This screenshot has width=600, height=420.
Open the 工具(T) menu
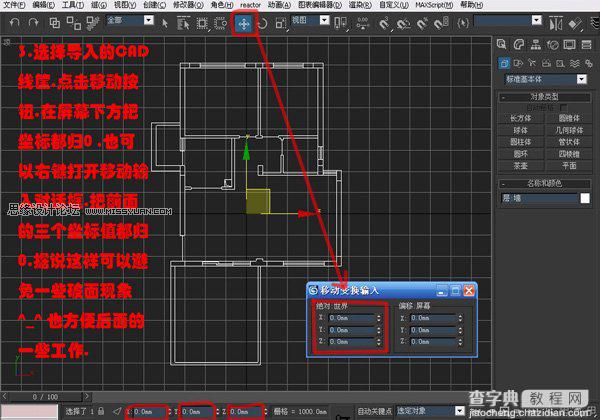73,5
